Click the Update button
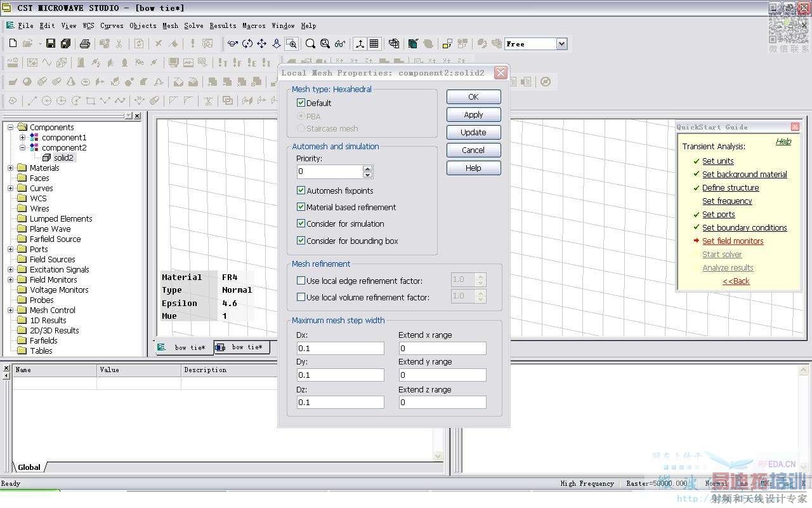This screenshot has width=812, height=508. coord(473,132)
